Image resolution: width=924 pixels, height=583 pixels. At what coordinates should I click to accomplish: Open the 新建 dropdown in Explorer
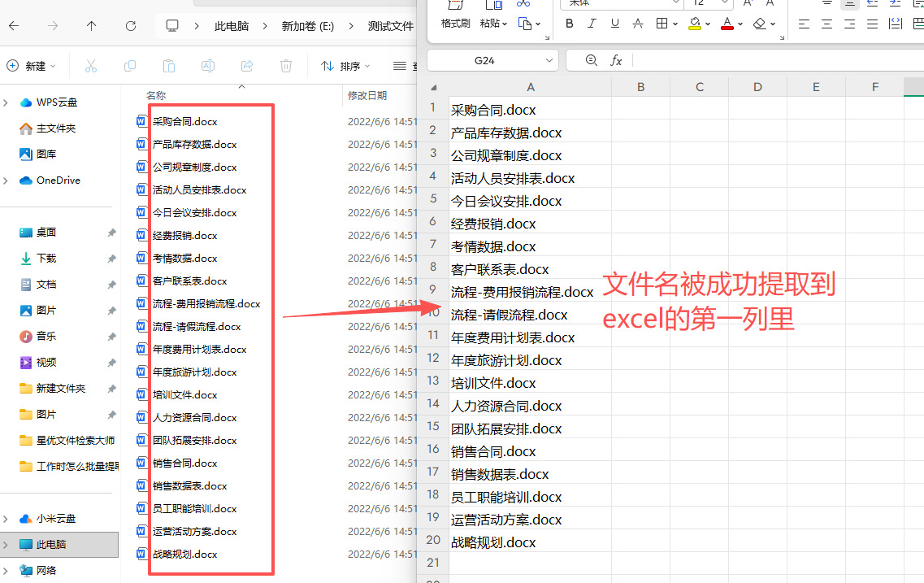pos(31,66)
